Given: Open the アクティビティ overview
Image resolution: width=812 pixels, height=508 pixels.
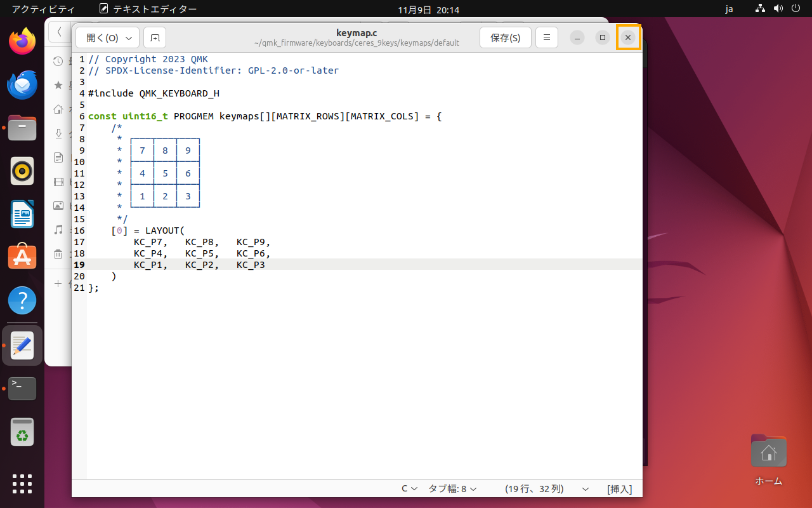Looking at the screenshot, I should click(43, 10).
